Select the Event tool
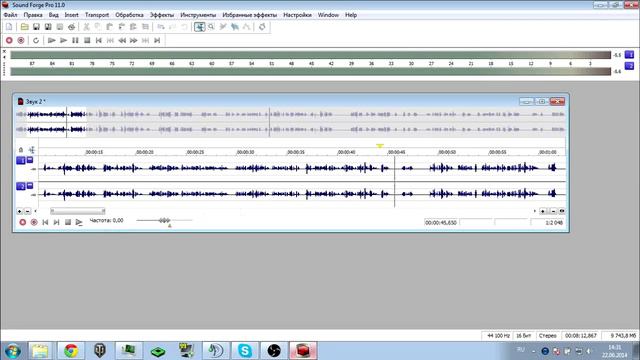This screenshot has height=360, width=640. [235, 27]
